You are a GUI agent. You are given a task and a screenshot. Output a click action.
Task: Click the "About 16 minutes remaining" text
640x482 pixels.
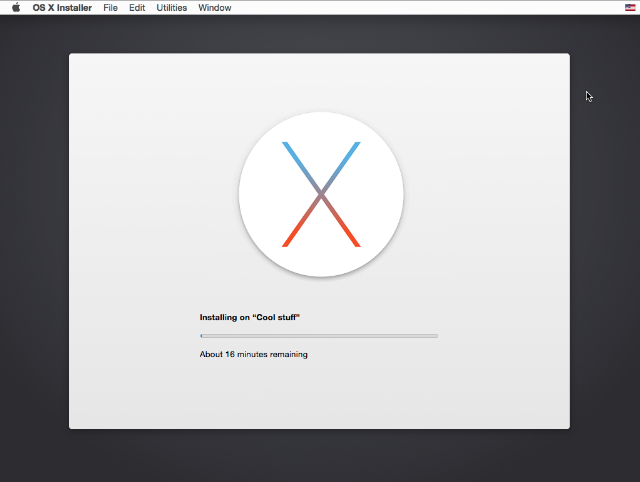[253, 354]
